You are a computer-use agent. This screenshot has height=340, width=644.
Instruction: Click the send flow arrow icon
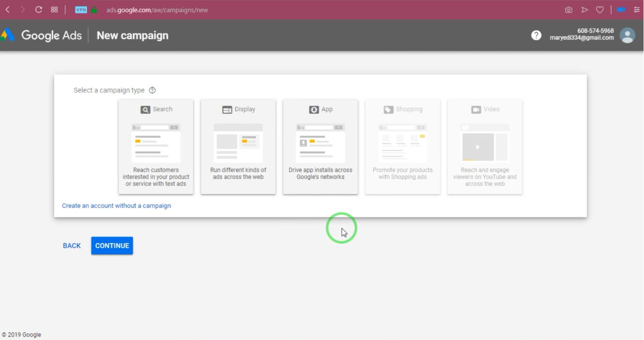(x=584, y=10)
